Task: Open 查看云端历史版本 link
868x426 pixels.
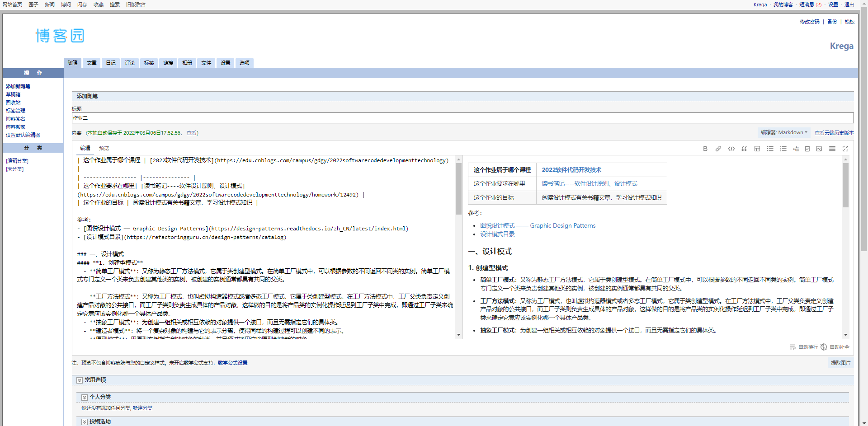Action: [834, 133]
